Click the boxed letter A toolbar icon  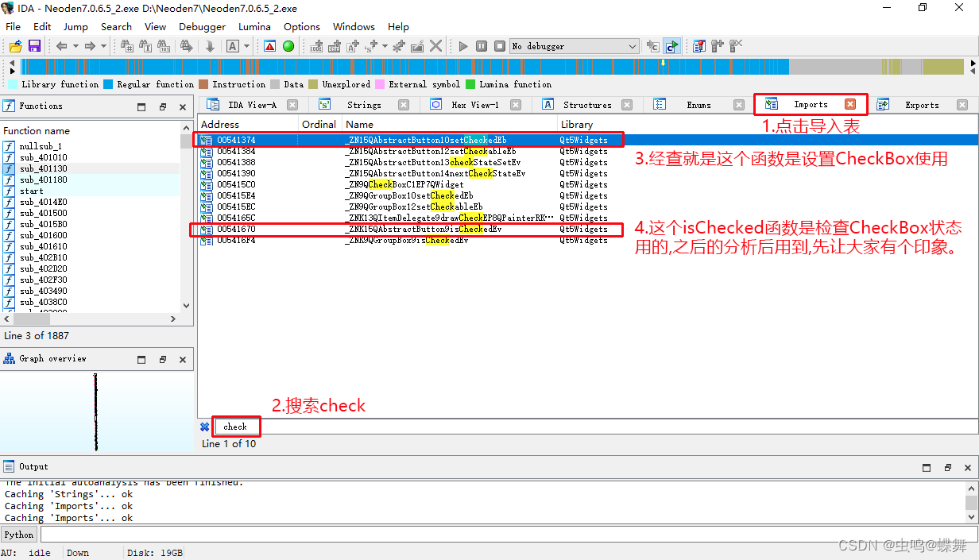point(231,46)
